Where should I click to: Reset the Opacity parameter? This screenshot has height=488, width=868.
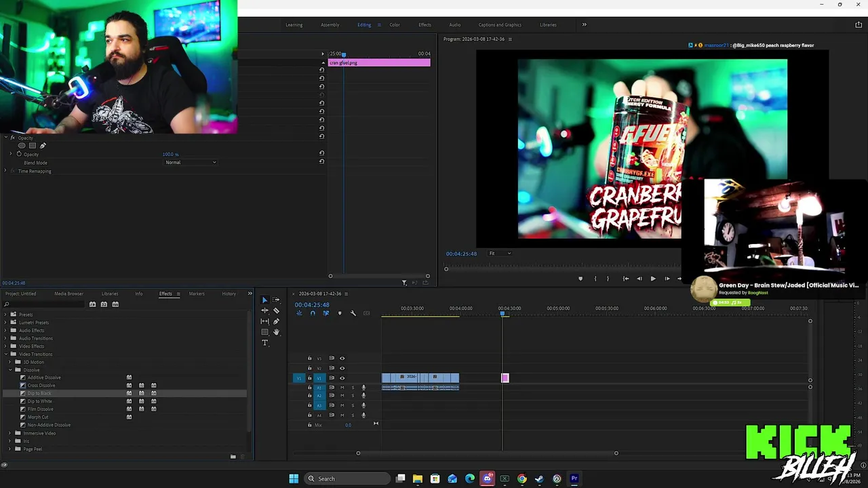321,153
